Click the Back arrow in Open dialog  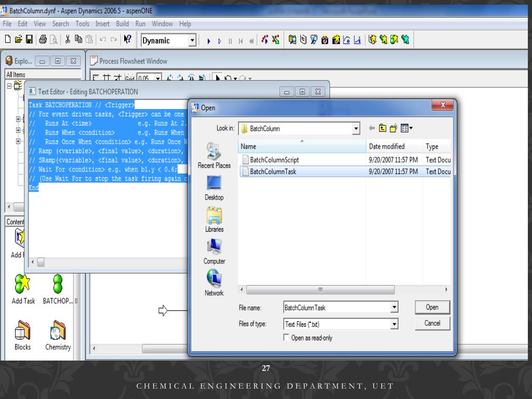[x=372, y=128]
